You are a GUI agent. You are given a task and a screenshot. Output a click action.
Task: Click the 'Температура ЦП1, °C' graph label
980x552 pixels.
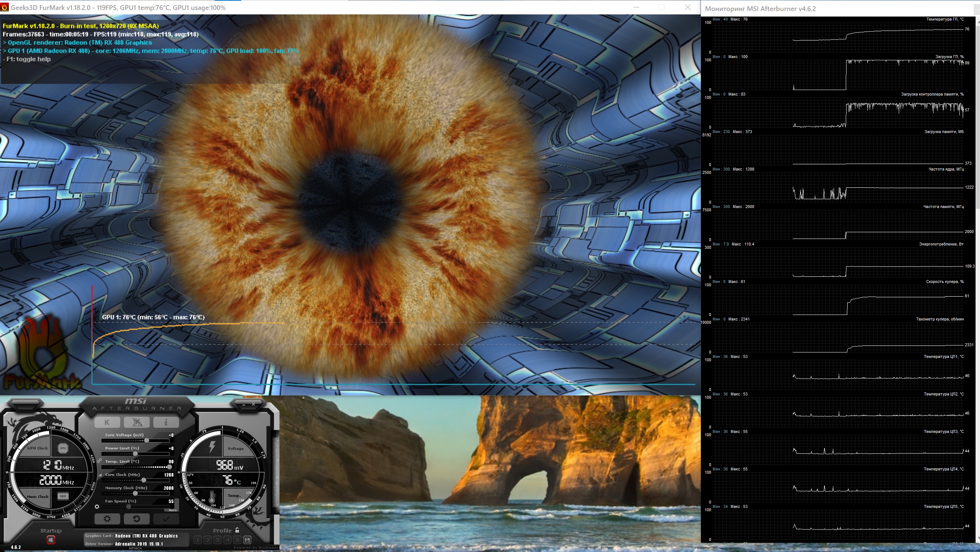[x=944, y=356]
